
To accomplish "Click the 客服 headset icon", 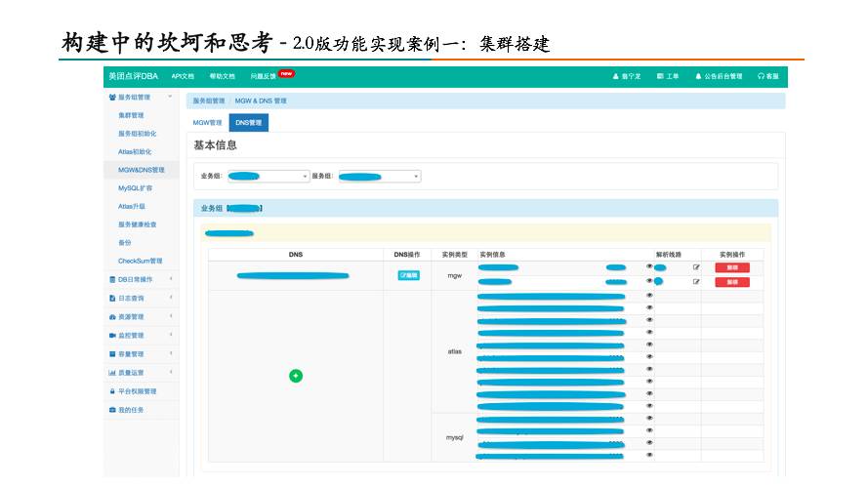I will click(x=761, y=76).
